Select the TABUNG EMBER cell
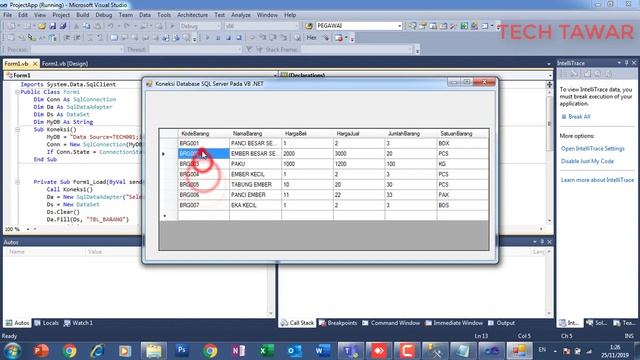The height and width of the screenshot is (360, 640). (256, 184)
